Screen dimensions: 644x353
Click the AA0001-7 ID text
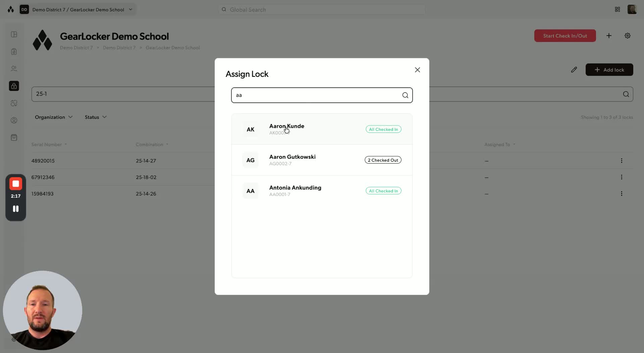(280, 195)
